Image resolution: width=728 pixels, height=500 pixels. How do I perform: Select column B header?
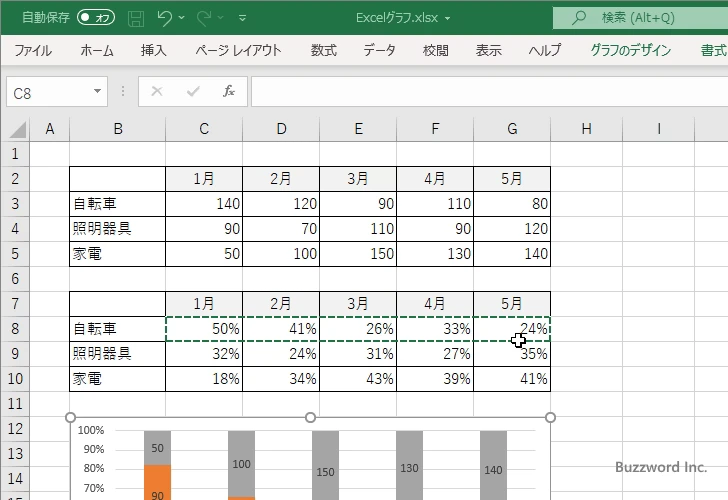click(117, 129)
